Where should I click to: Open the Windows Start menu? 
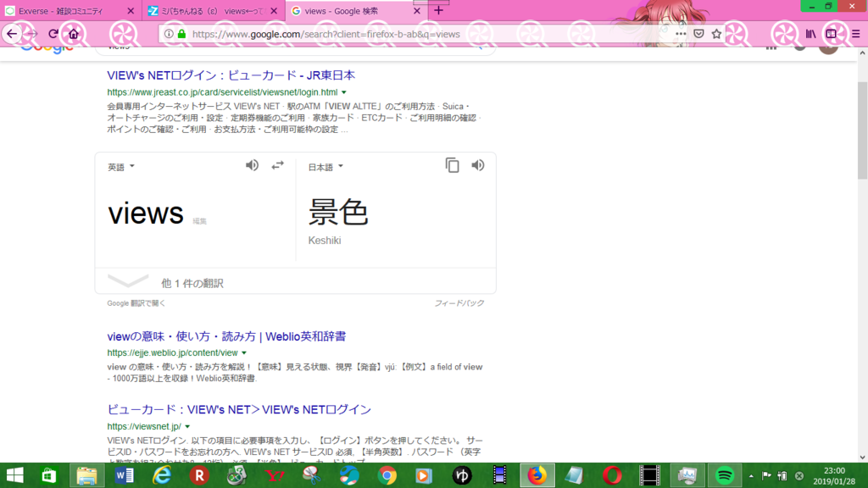15,475
